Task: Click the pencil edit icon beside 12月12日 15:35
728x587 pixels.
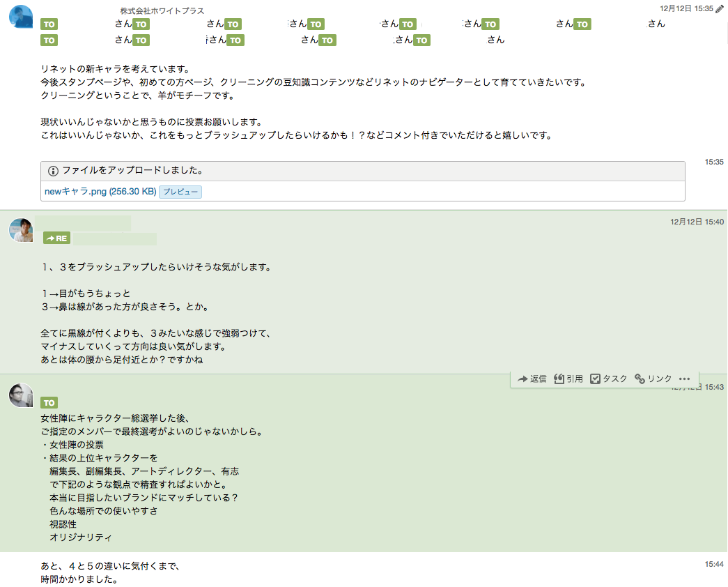Action: coord(720,9)
